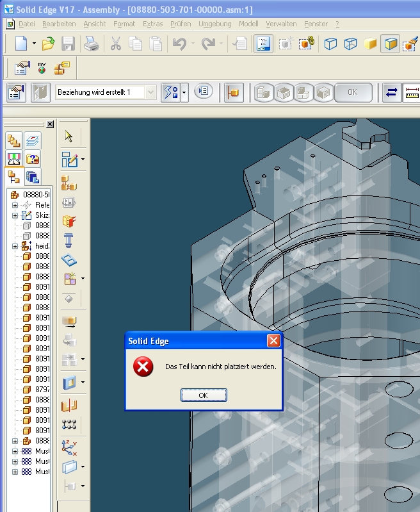This screenshot has width=420, height=512.
Task: Click the fastener bolt tool icon
Action: (69, 241)
